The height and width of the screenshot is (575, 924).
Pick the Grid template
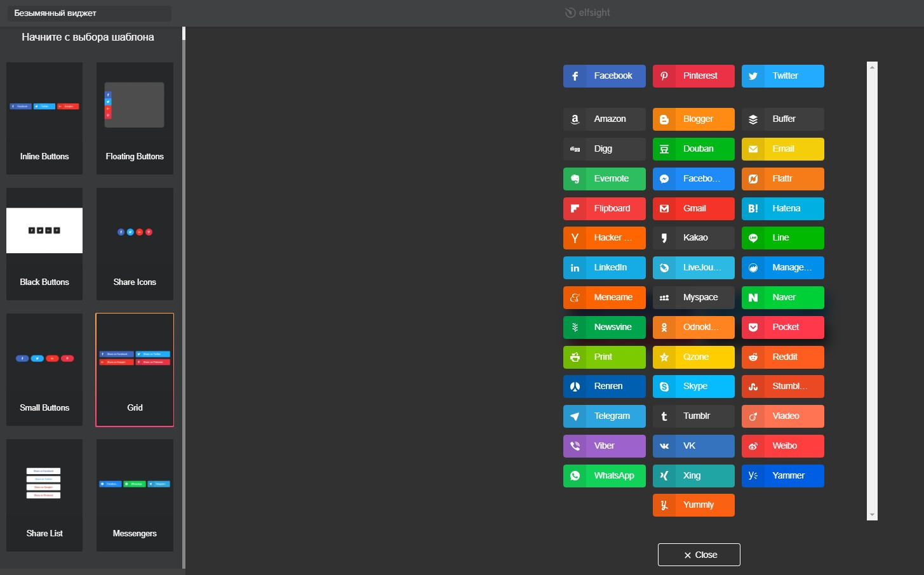135,369
